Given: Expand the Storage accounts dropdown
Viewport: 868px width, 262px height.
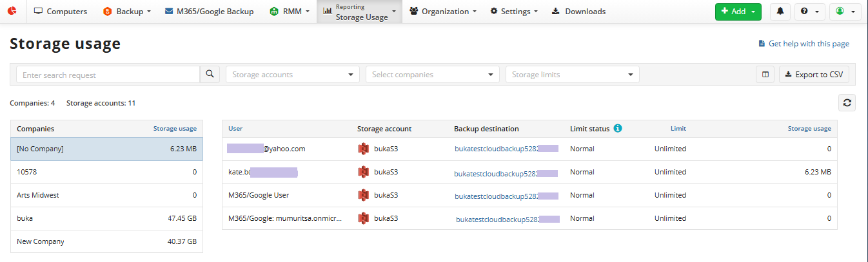Looking at the screenshot, I should (x=292, y=75).
